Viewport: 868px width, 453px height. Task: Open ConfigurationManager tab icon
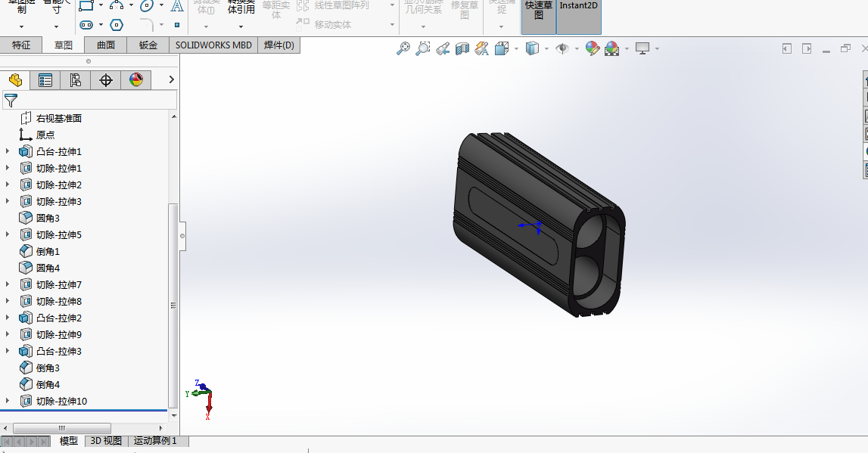(x=75, y=80)
